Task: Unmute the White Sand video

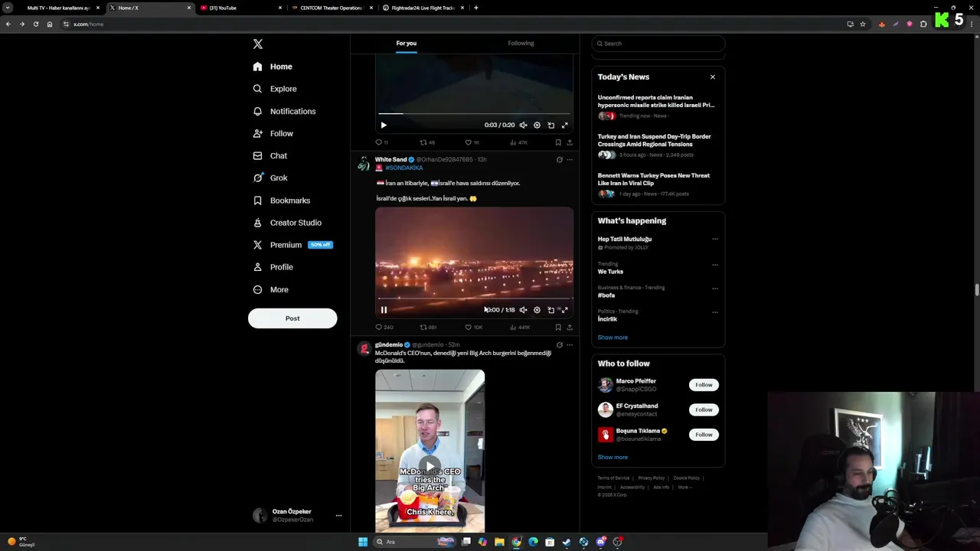Action: tap(523, 310)
